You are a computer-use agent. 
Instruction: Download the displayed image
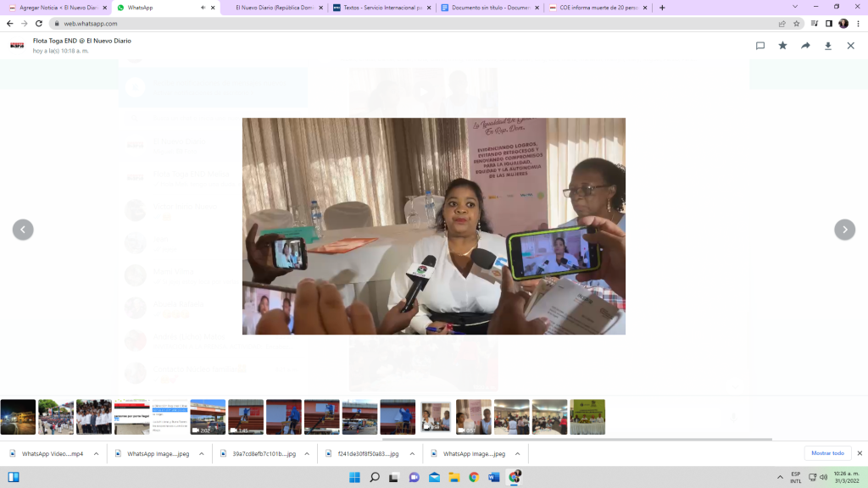click(828, 46)
